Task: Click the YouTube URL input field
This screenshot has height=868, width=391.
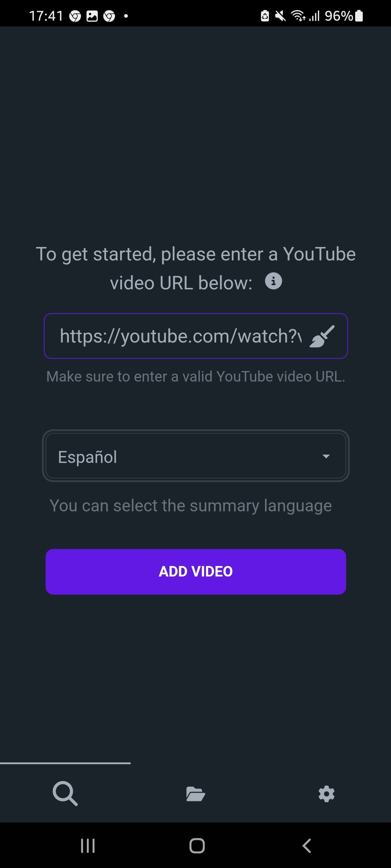Action: [x=195, y=336]
